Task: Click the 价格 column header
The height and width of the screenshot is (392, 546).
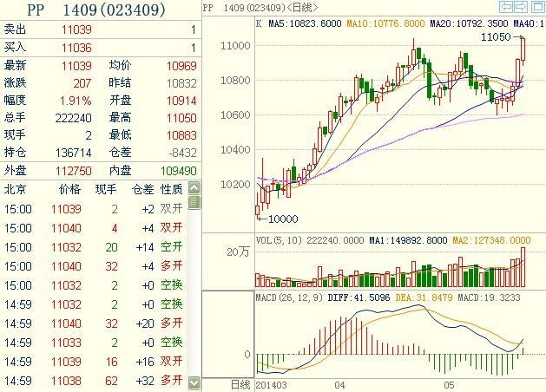Action: (69, 189)
